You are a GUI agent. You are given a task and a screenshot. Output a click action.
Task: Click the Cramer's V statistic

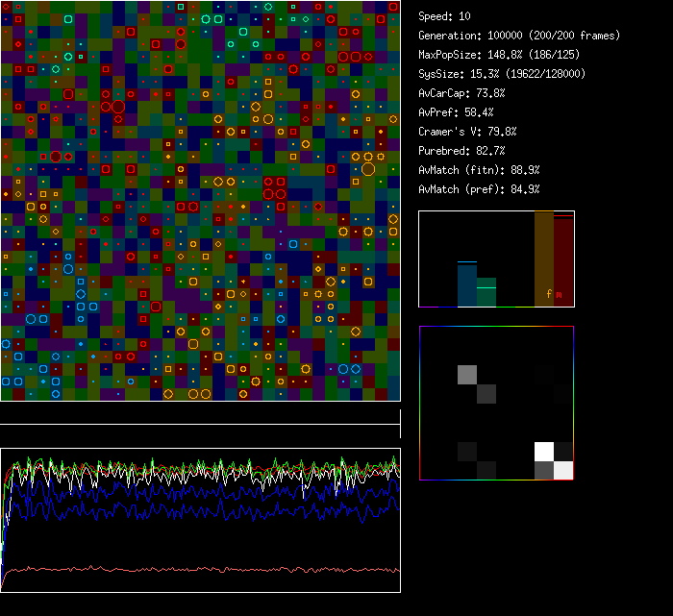coord(467,132)
